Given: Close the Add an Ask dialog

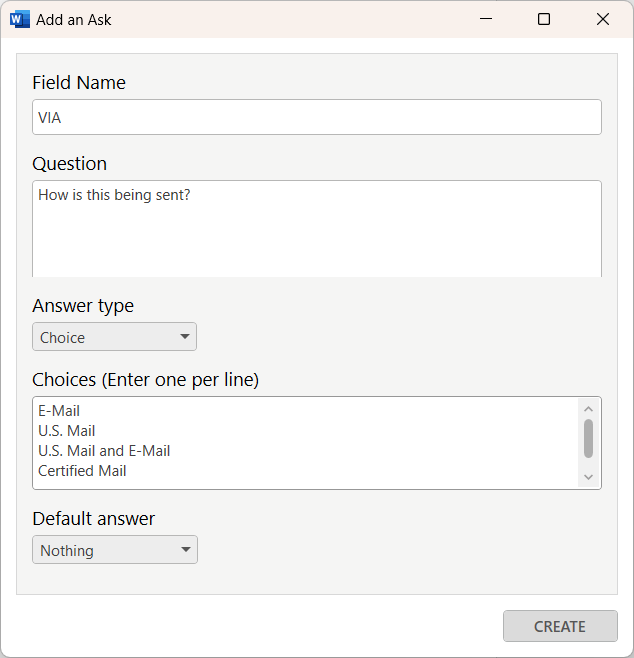Looking at the screenshot, I should (x=603, y=19).
